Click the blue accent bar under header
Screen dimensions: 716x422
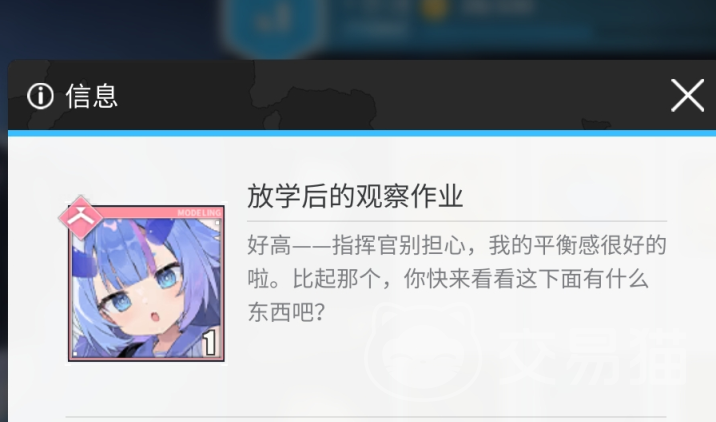pyautogui.click(x=362, y=133)
